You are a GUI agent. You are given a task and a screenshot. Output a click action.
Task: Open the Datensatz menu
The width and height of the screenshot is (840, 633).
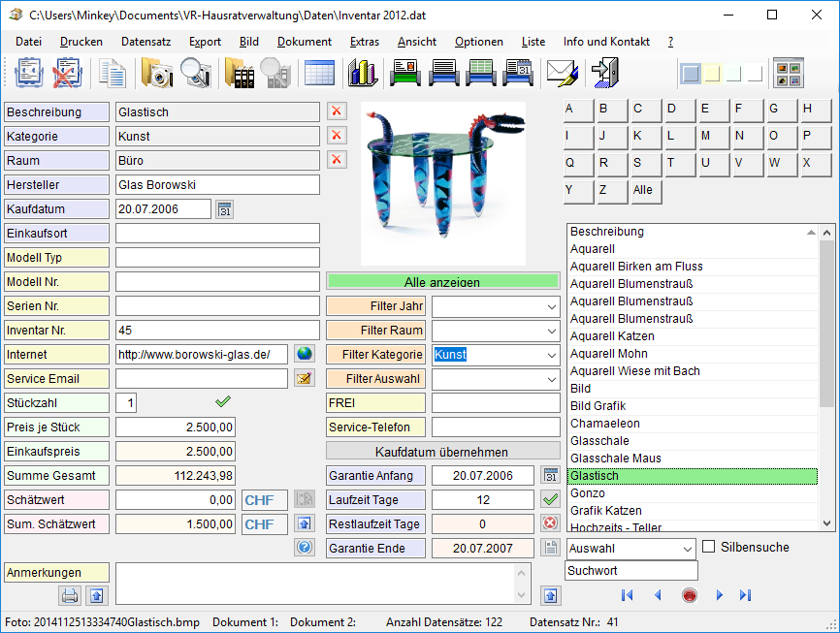pyautogui.click(x=145, y=42)
